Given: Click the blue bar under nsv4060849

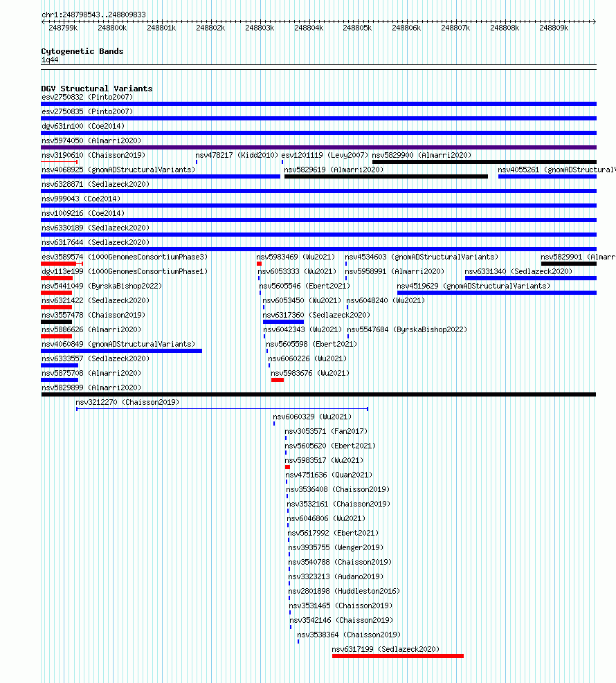Looking at the screenshot, I should coord(122,351).
